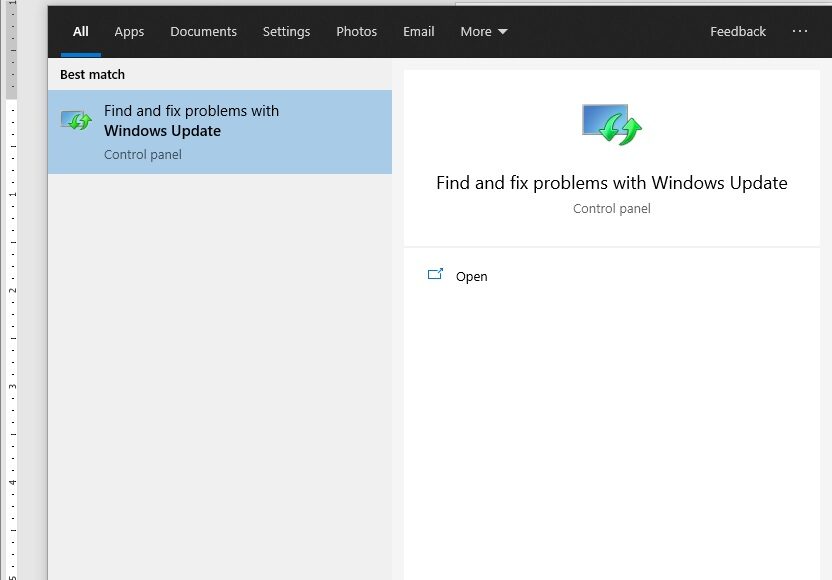The image size is (832, 580).
Task: Click the Control panel label in preview pane
Action: pyautogui.click(x=611, y=209)
